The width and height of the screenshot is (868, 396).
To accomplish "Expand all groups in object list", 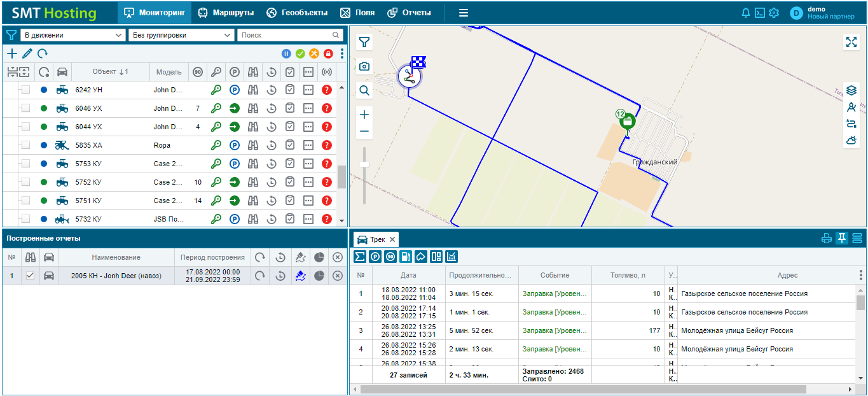I will pyautogui.click(x=24, y=72).
